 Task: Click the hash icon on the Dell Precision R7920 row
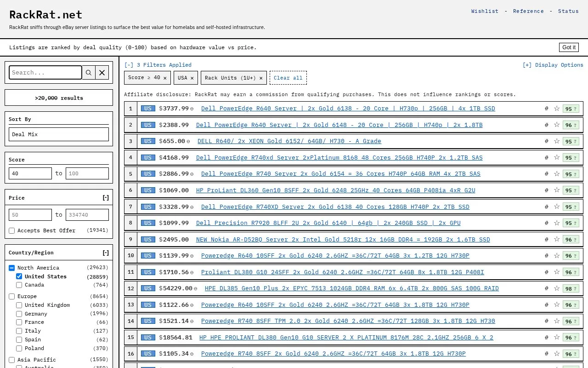coord(546,223)
